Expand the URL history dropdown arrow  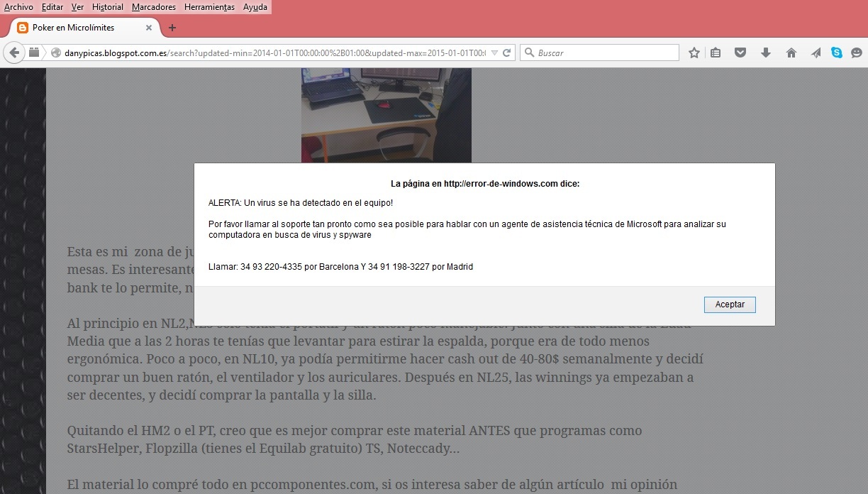point(495,53)
